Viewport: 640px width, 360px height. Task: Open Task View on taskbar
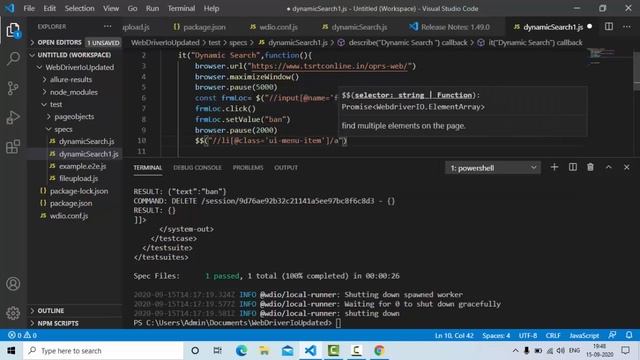pos(218,351)
